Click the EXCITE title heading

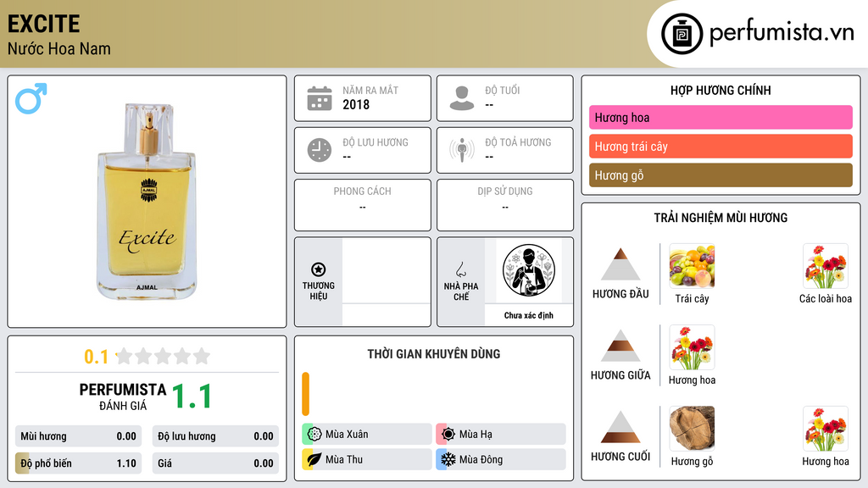(x=44, y=24)
